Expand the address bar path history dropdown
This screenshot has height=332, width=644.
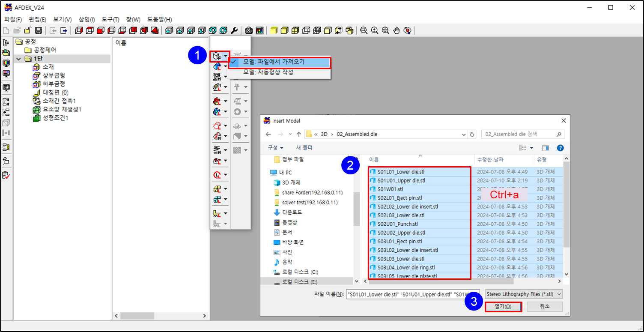pyautogui.click(x=464, y=134)
